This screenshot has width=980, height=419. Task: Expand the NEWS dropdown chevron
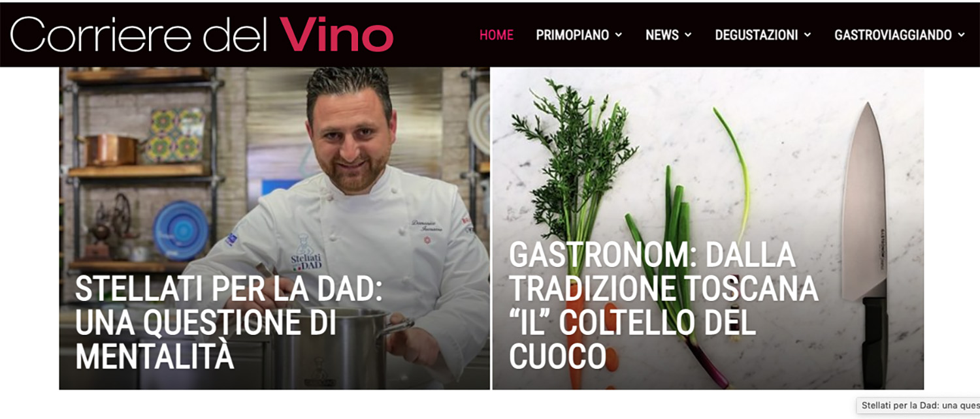pyautogui.click(x=688, y=35)
